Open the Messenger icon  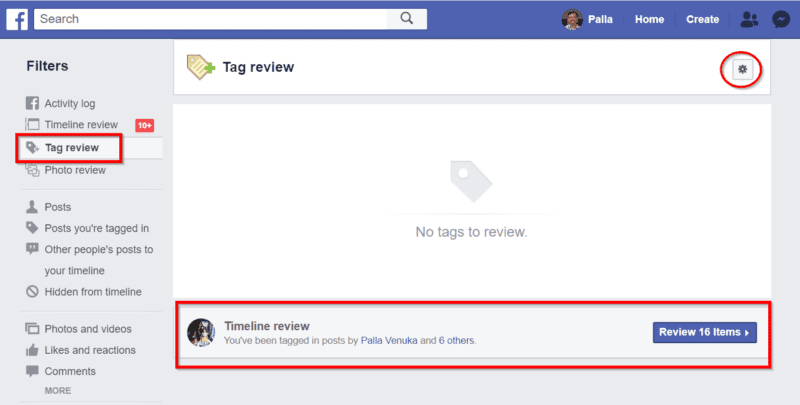pos(781,19)
